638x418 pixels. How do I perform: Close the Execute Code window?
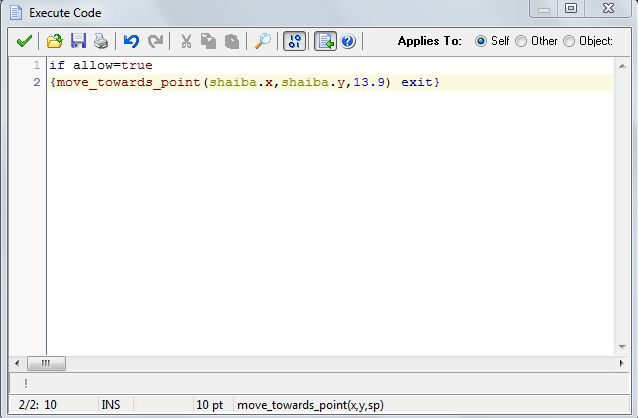[608, 8]
